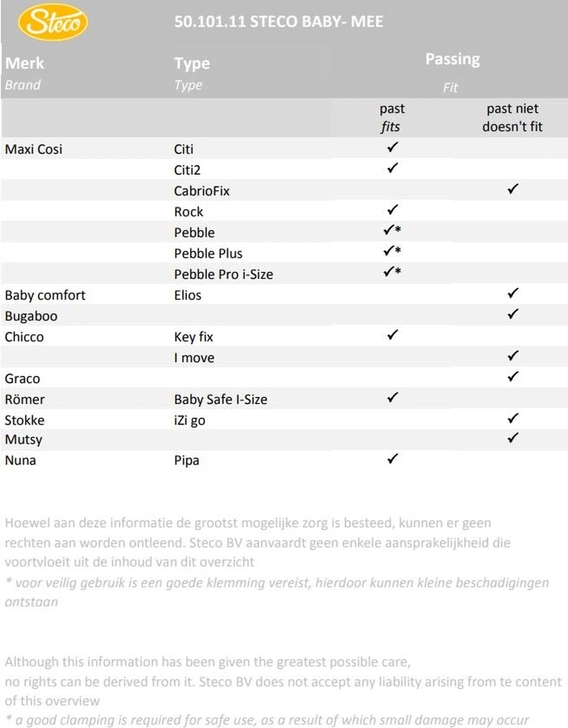Click the 'past fits' subheader

pyautogui.click(x=392, y=118)
